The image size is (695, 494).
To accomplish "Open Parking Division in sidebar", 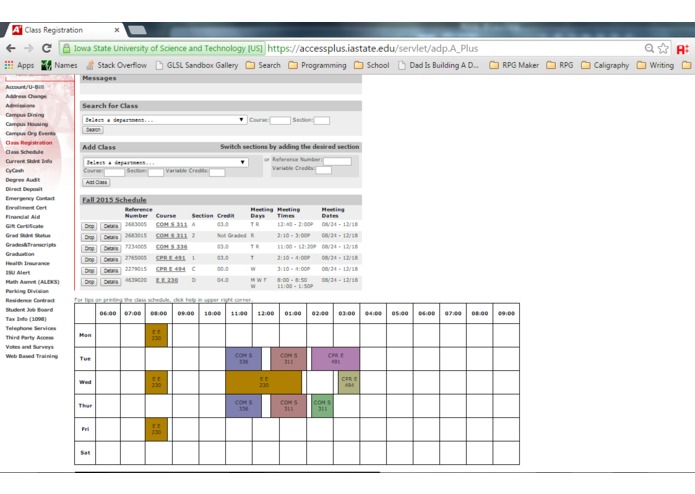I will [27, 291].
